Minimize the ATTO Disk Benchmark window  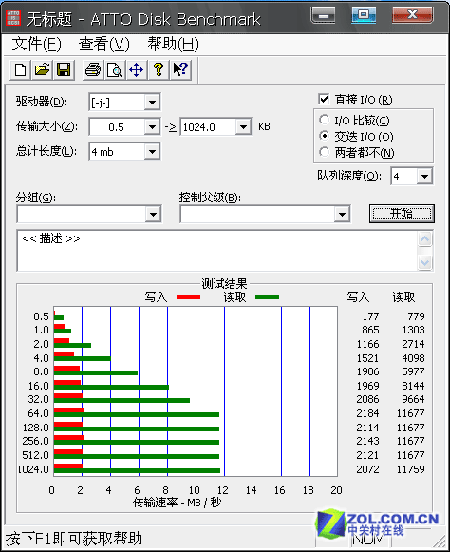323,15
